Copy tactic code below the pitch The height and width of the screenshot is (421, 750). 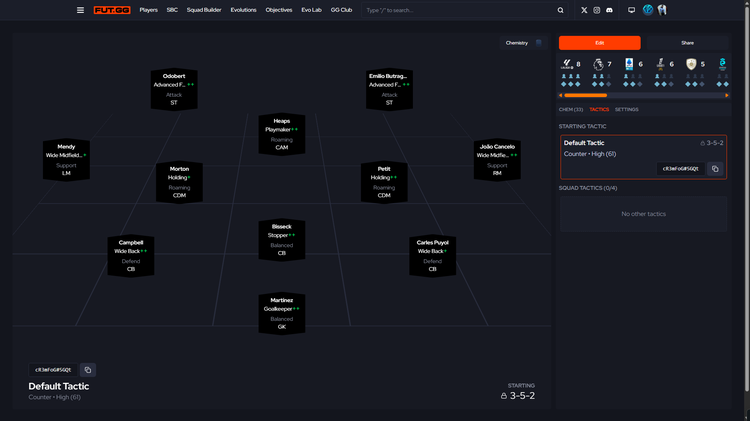tap(88, 370)
